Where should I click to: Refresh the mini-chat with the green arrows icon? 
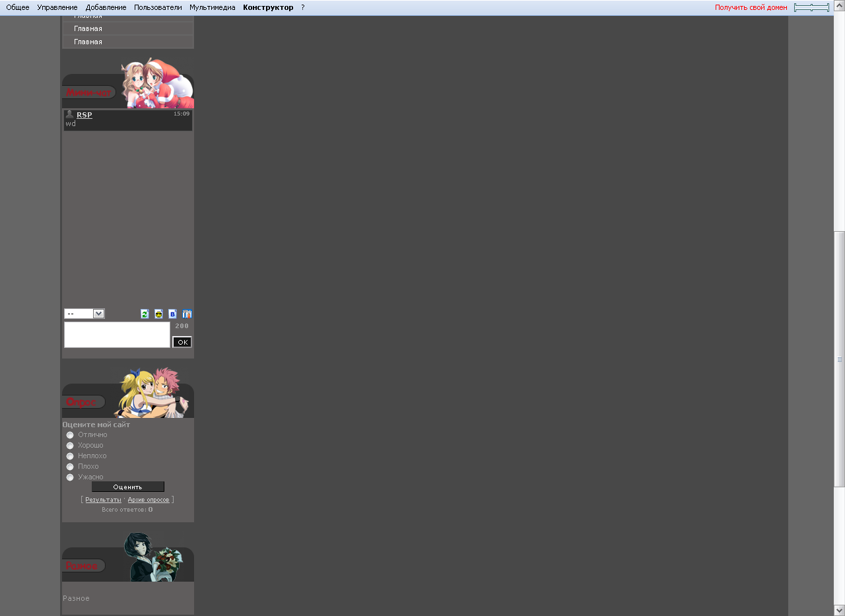(x=145, y=314)
